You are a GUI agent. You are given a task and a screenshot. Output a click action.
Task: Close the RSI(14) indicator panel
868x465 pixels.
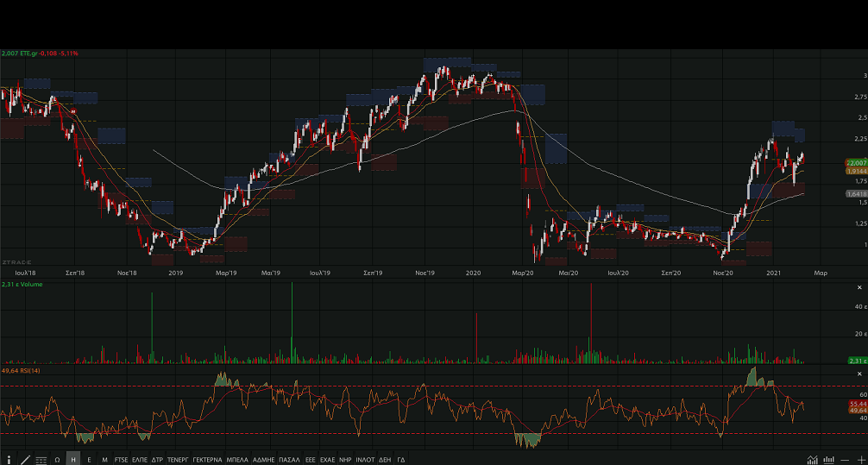tap(859, 373)
